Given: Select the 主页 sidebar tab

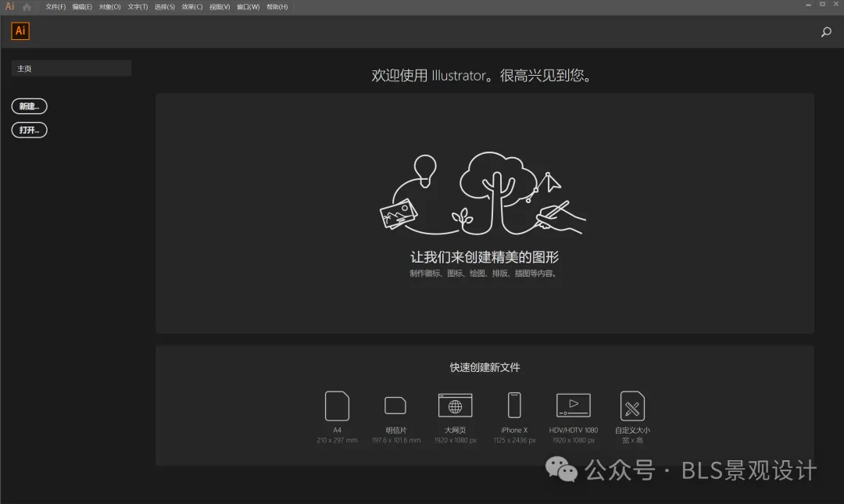Looking at the screenshot, I should click(71, 69).
